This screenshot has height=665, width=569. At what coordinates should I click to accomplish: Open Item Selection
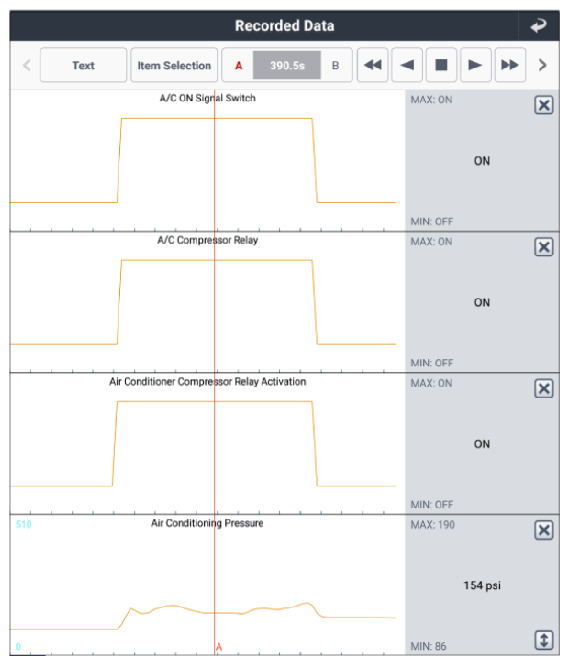click(x=174, y=65)
